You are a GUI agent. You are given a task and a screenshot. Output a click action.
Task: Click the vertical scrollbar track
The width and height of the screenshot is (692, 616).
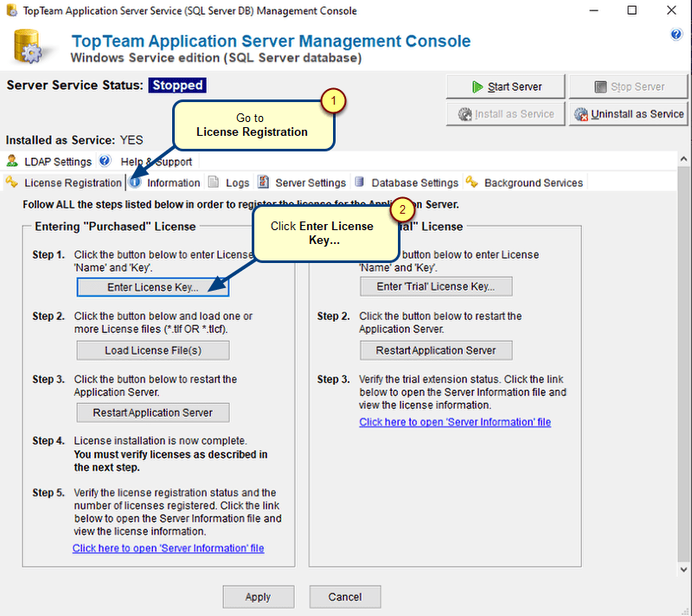[683, 364]
